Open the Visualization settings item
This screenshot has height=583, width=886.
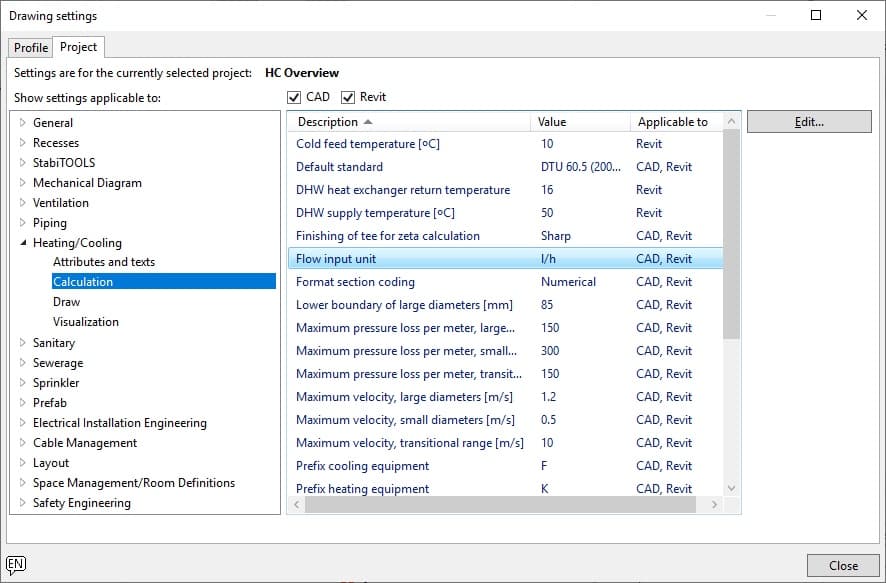[86, 322]
